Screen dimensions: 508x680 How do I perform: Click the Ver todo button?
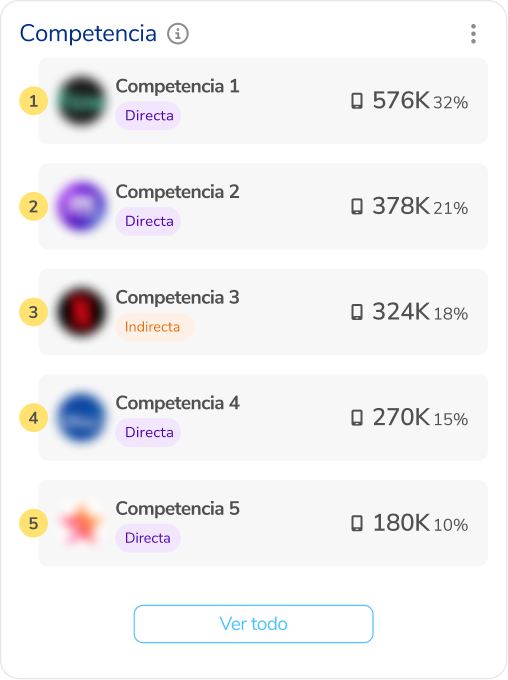(x=253, y=624)
